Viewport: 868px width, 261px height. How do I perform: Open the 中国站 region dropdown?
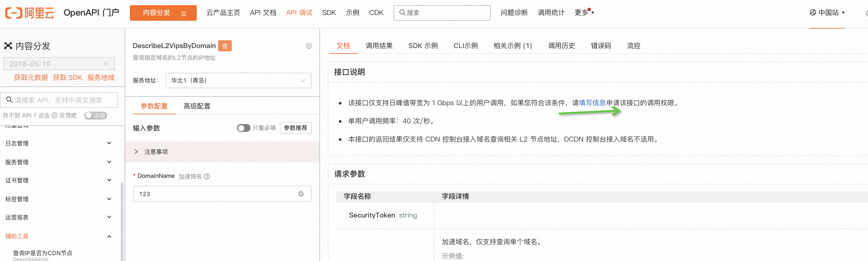827,13
